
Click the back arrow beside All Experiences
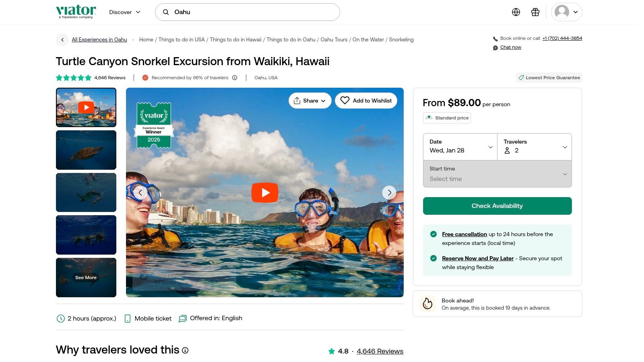point(62,40)
